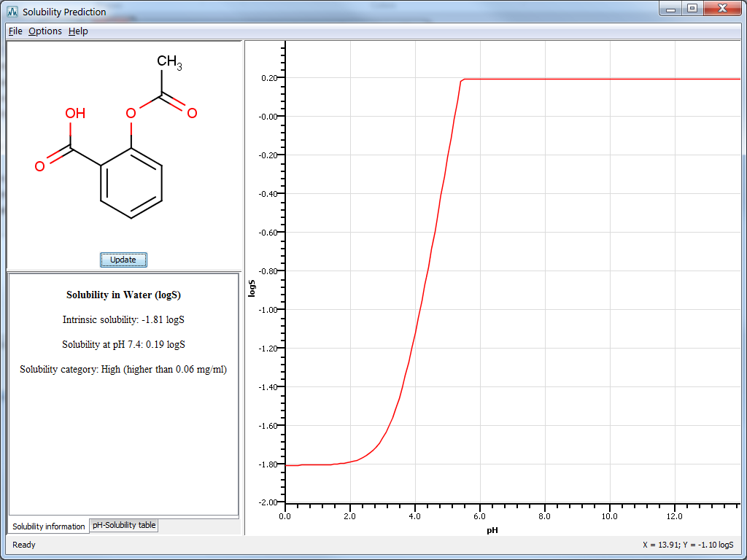Open the Options menu

coord(45,31)
